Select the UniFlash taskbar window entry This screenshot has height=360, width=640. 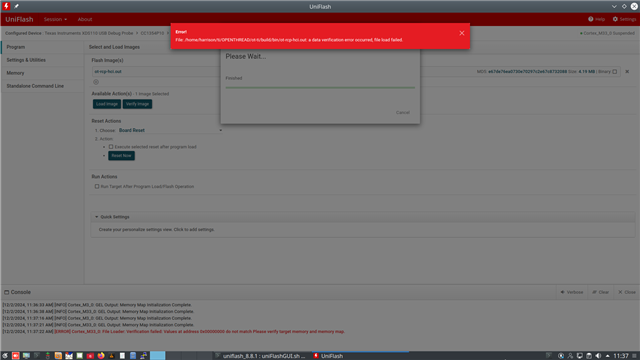click(x=360, y=356)
